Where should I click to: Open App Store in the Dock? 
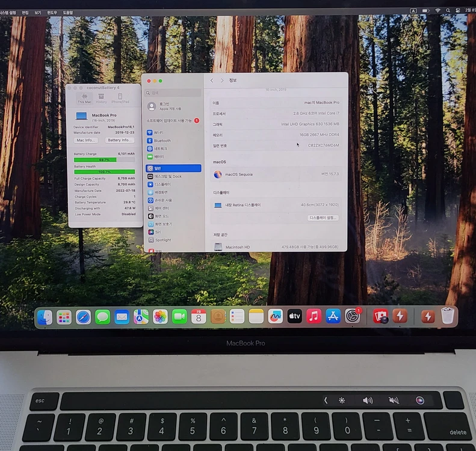333,316
